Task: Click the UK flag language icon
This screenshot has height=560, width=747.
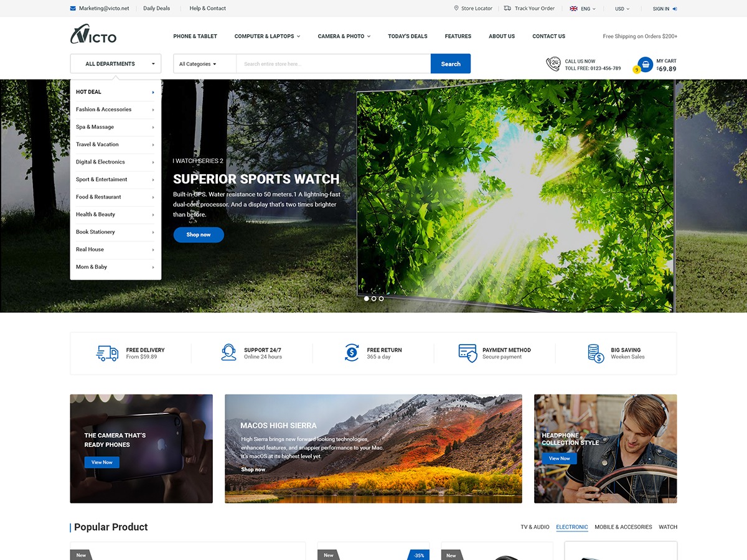Action: coord(573,9)
